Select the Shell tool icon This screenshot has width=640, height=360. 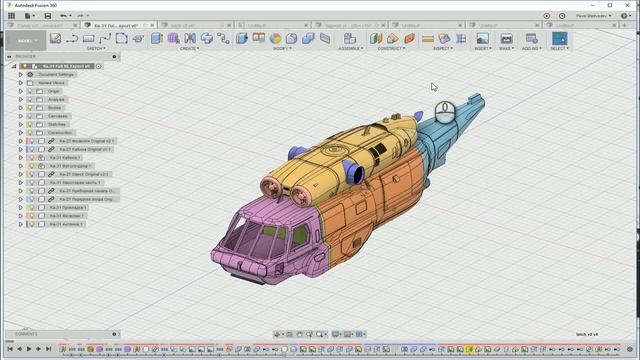point(291,38)
